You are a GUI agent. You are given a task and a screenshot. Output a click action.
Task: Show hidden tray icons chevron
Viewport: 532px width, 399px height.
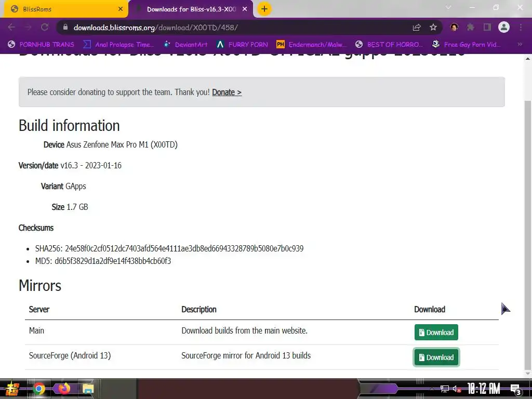432,389
